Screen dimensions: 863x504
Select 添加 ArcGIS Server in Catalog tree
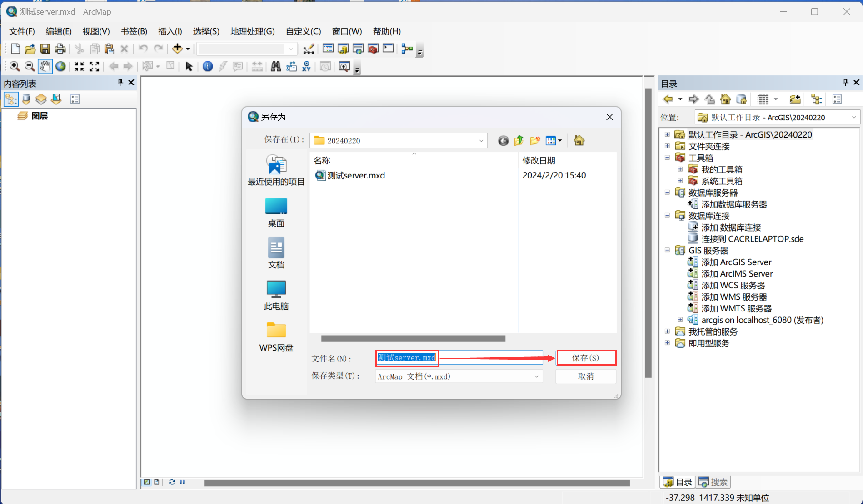[x=730, y=262]
